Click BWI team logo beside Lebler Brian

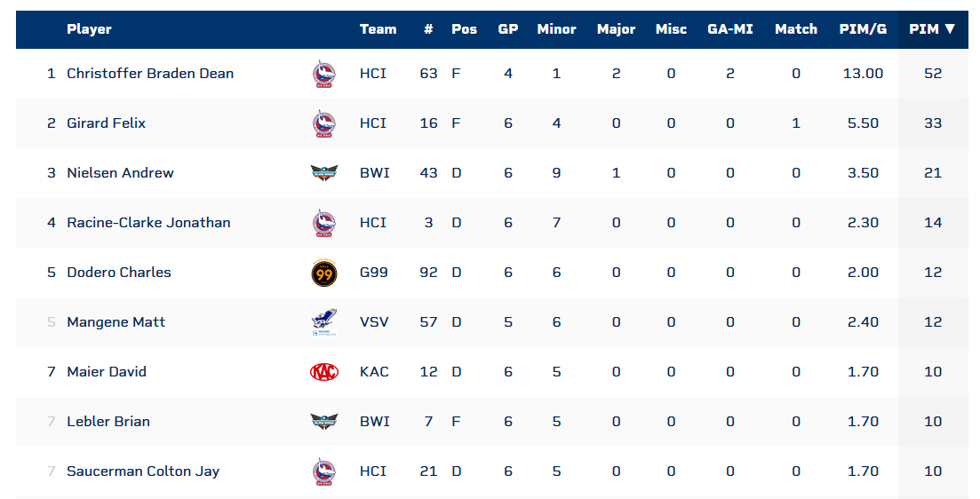pyautogui.click(x=323, y=422)
